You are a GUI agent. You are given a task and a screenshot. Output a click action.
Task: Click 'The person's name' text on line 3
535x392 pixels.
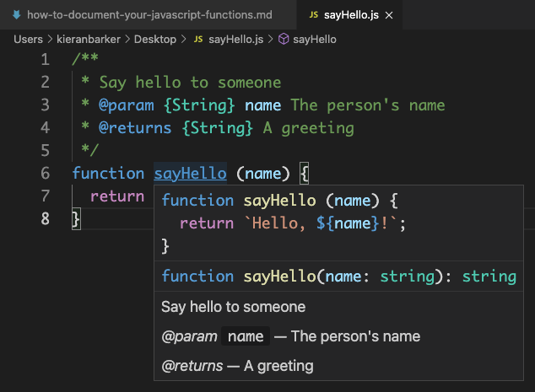368,105
